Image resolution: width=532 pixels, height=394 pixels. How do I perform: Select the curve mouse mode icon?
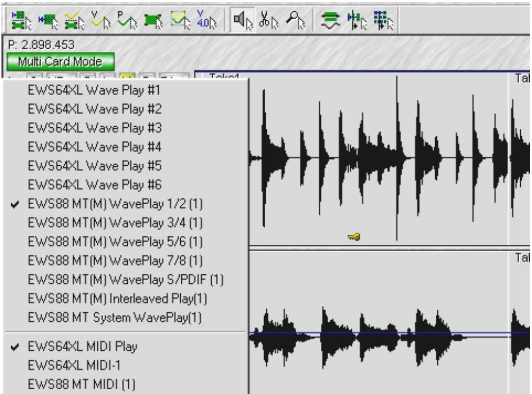click(x=74, y=20)
